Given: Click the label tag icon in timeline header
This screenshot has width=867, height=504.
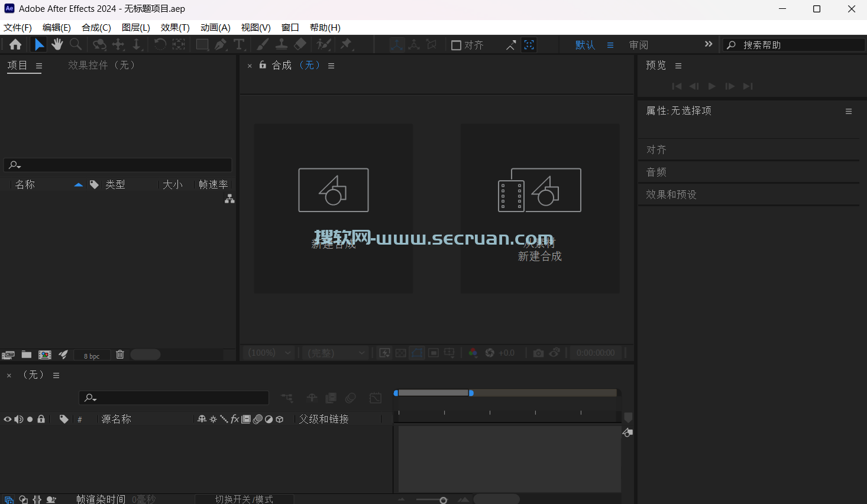Looking at the screenshot, I should [x=64, y=419].
